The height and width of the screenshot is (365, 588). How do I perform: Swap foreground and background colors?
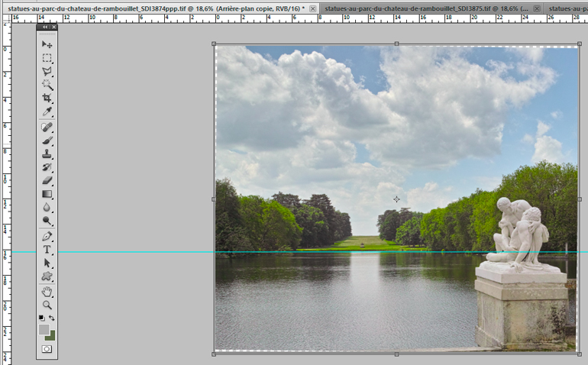point(52,318)
